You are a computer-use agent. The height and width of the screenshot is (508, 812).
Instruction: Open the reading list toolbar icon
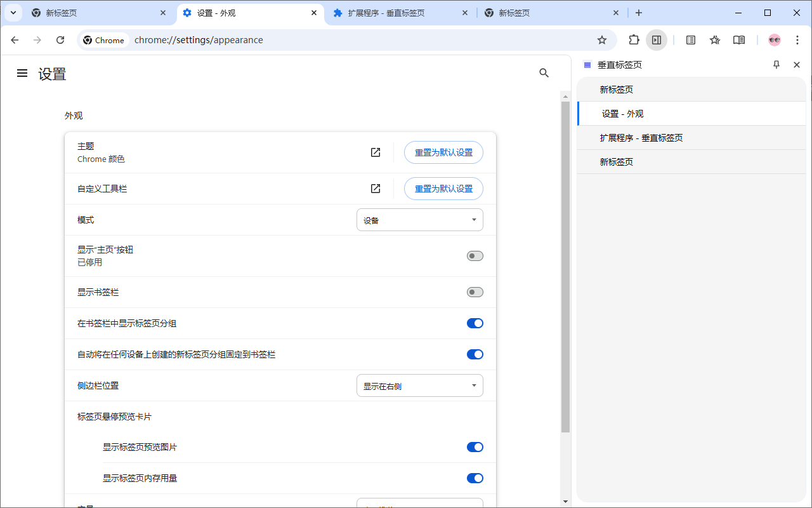click(691, 40)
